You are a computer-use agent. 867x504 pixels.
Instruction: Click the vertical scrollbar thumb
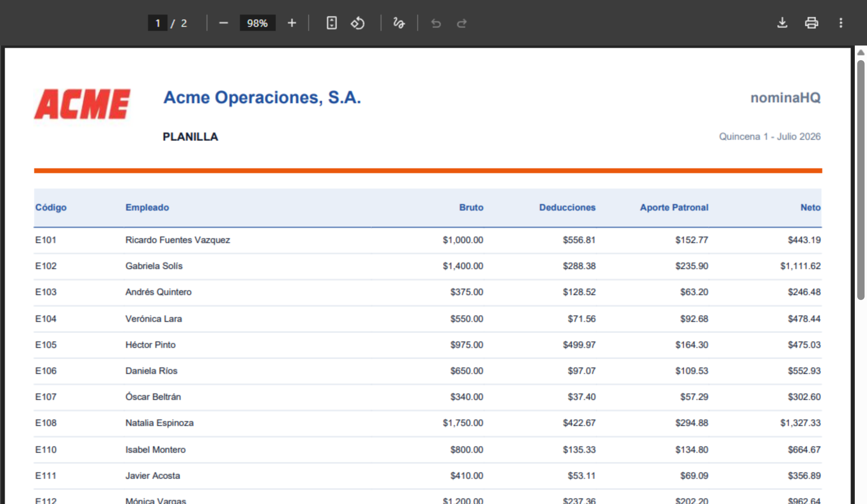(x=860, y=180)
